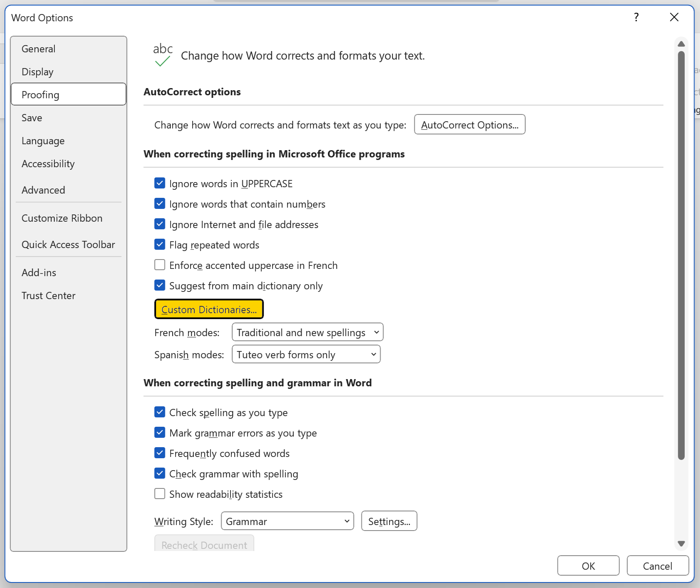
Task: Click the Cancel button
Action: tap(657, 566)
